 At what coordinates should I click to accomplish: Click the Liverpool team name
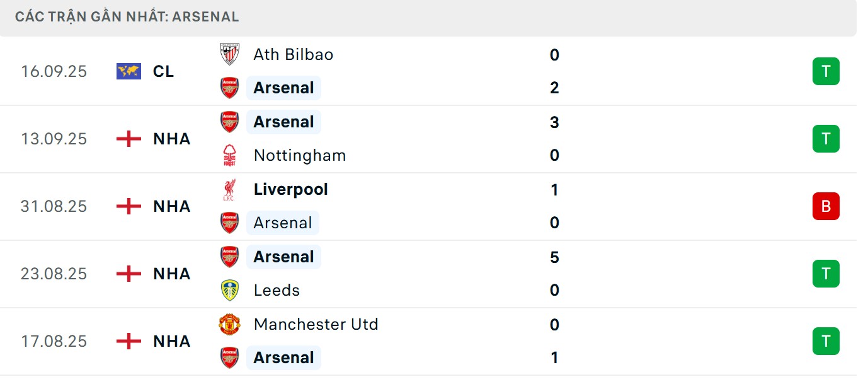290,189
